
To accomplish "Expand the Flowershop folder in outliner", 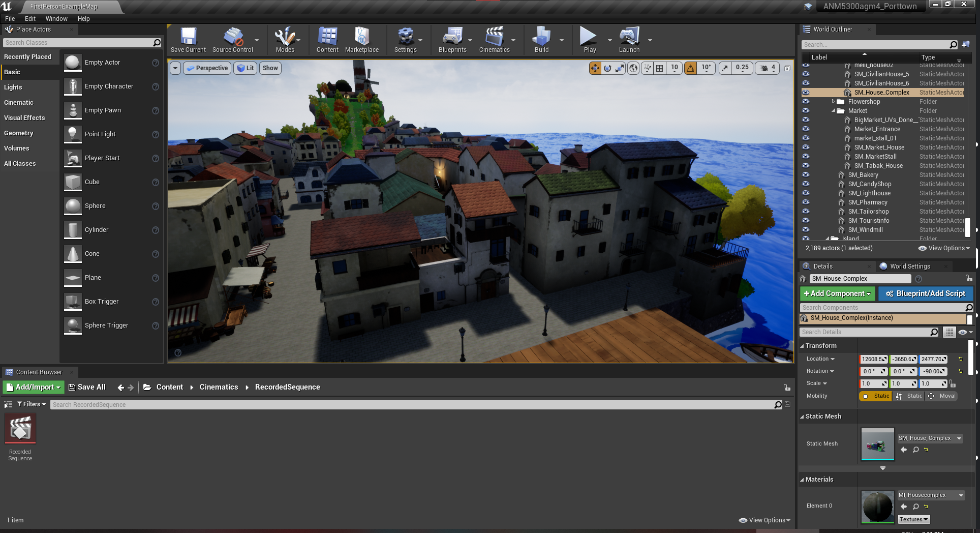I will pyautogui.click(x=833, y=102).
